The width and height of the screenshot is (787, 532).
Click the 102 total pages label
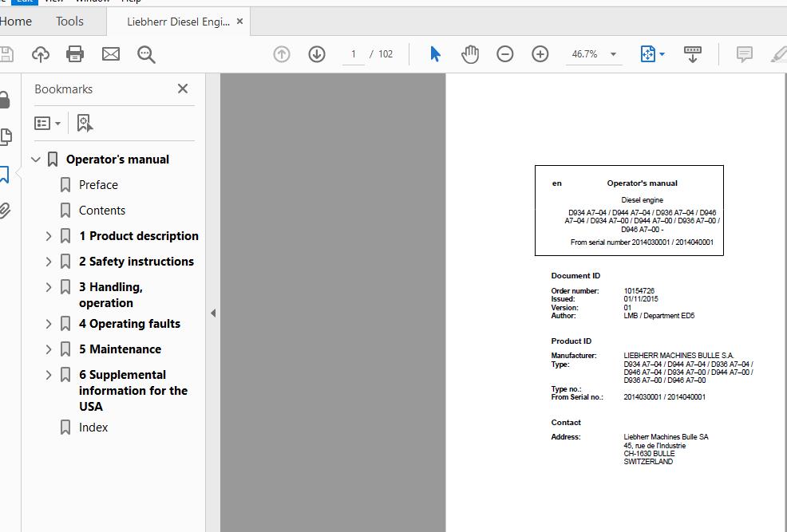pos(386,54)
